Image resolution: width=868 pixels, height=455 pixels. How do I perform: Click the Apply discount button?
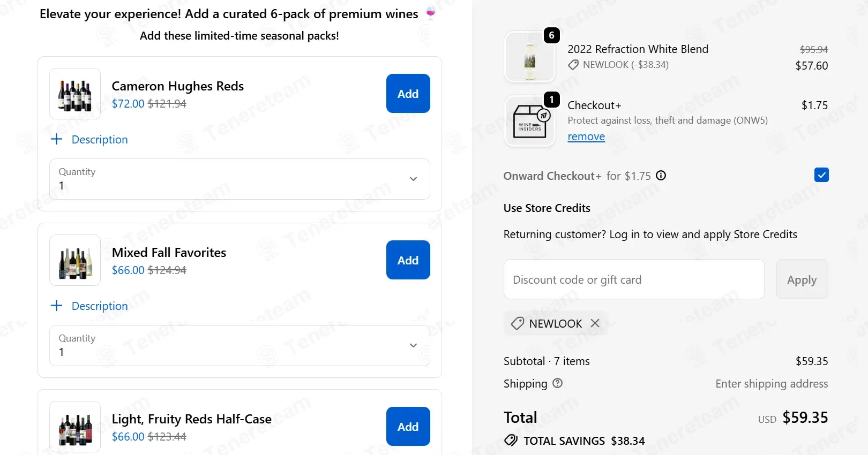click(x=802, y=279)
